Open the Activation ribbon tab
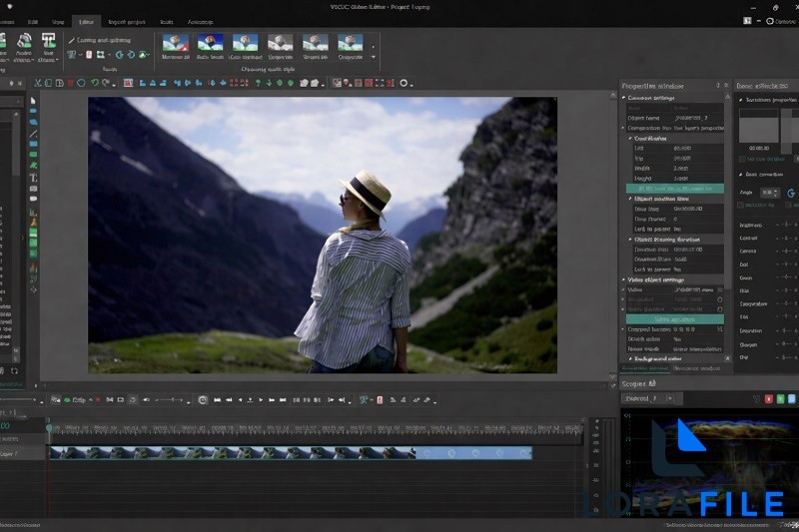Screen dimensions: 799x532 201,22
